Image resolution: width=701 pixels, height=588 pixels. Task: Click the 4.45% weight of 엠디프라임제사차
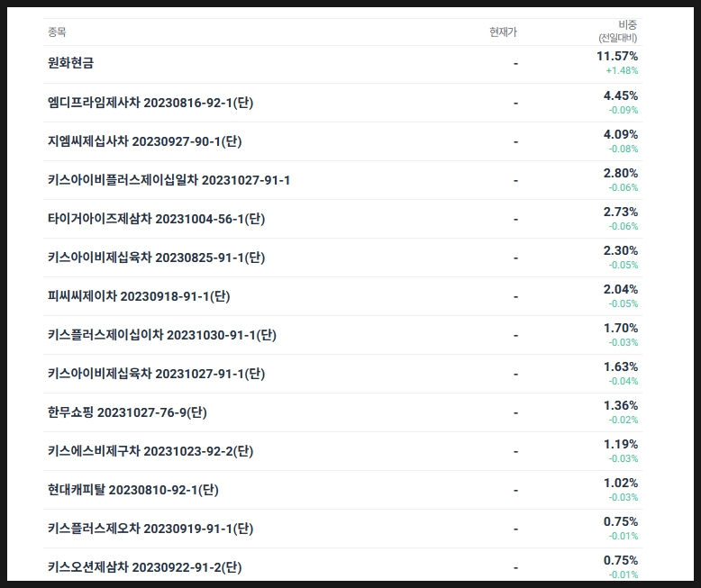621,95
